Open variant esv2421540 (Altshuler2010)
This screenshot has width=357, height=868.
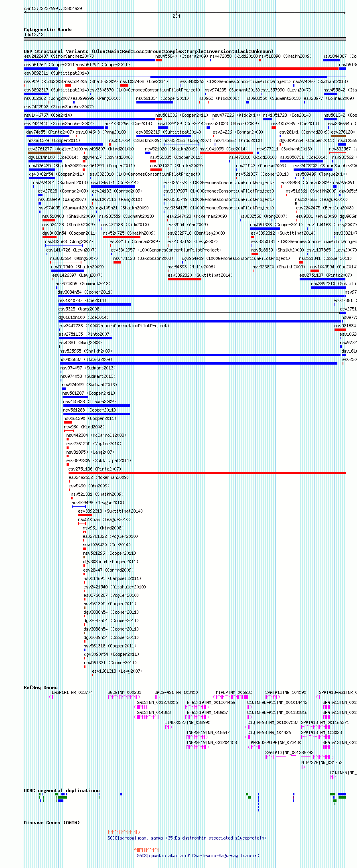coord(115,587)
